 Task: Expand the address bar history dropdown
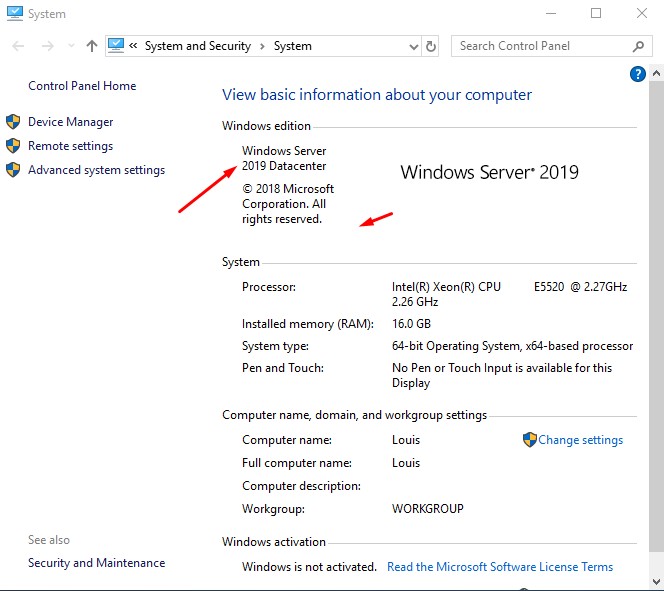[414, 46]
